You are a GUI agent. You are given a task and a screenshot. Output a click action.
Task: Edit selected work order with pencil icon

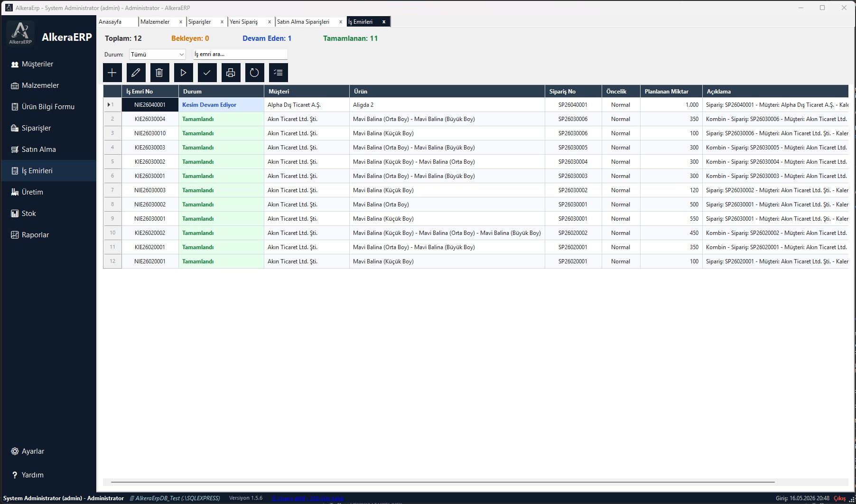pos(136,73)
